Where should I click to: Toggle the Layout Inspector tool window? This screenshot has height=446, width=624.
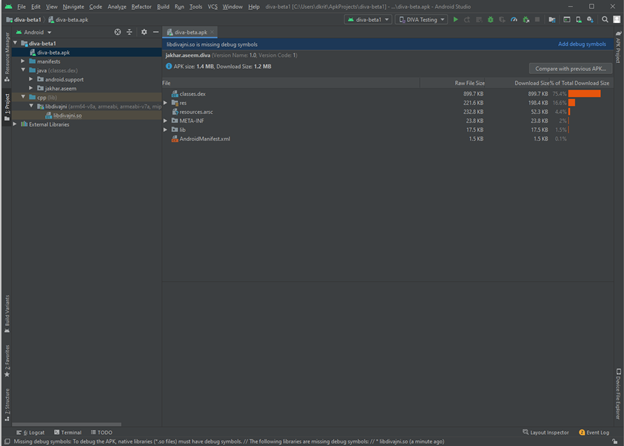click(546, 432)
